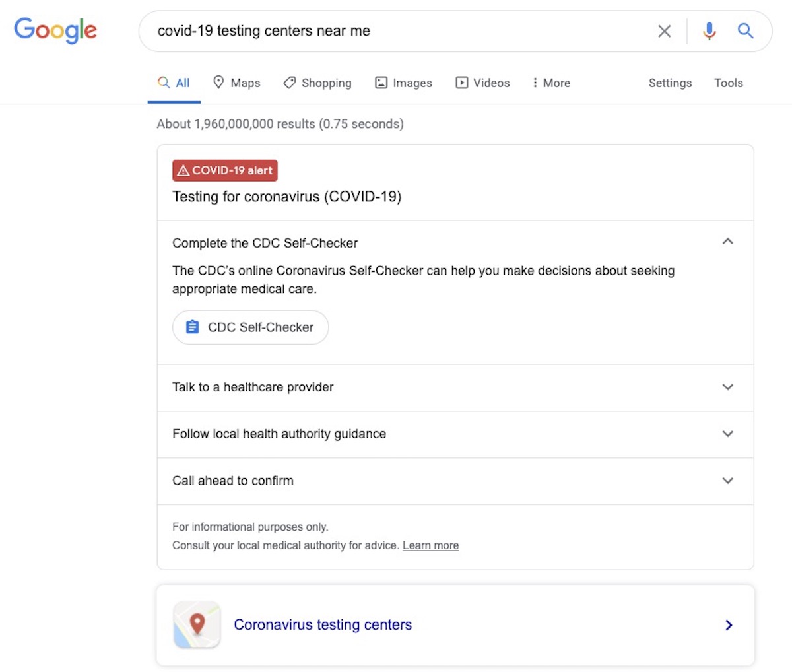Screen dimensions: 792x672
Task: Open search Tools
Action: (729, 83)
